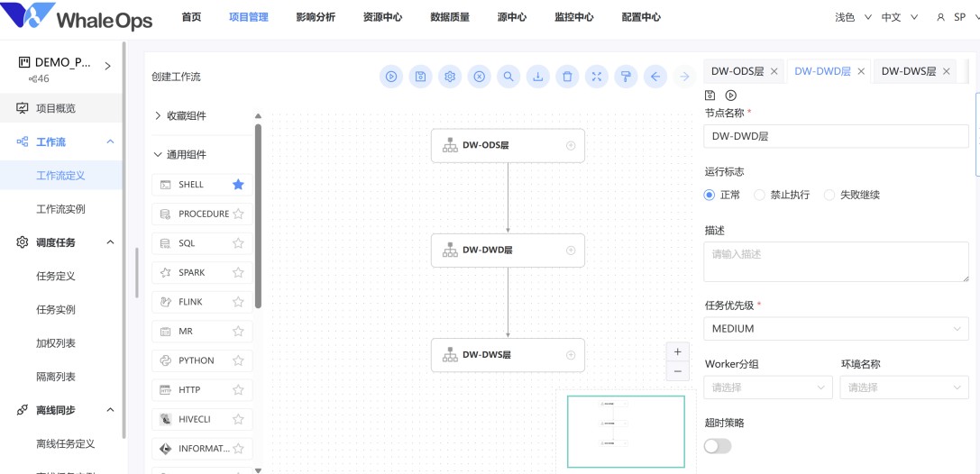Screen dimensions: 980x474
Task: Click small save icon in node panel
Action: tap(710, 96)
